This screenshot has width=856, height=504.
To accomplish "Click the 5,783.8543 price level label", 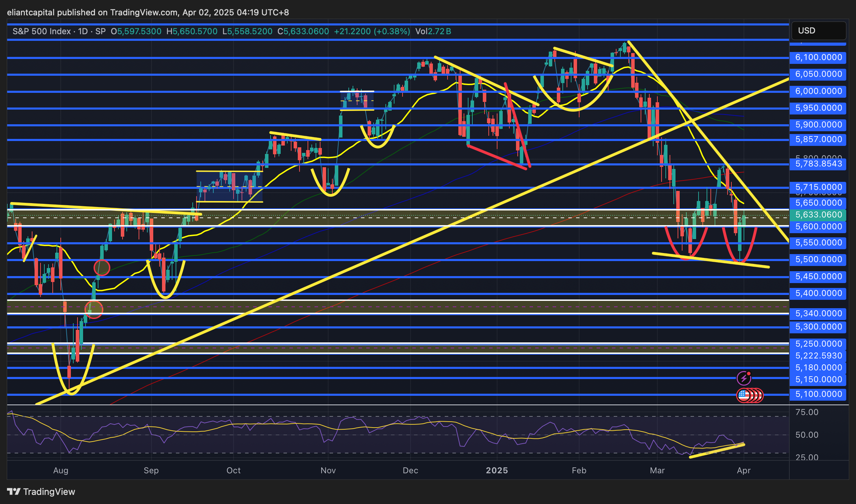I will (818, 164).
